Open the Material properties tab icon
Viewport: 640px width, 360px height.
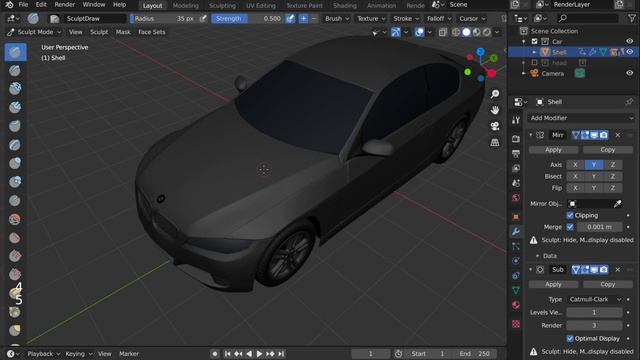[x=516, y=305]
